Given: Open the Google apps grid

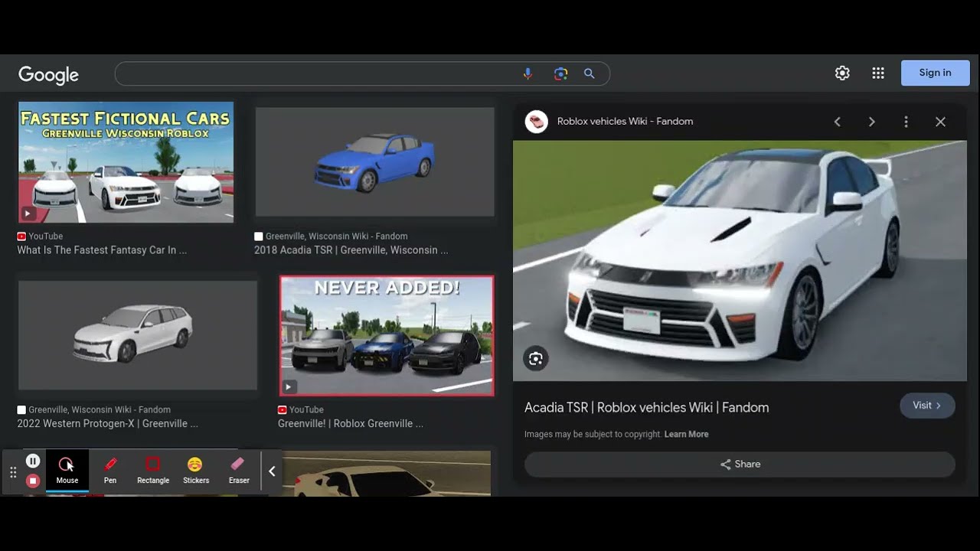Looking at the screenshot, I should pyautogui.click(x=878, y=73).
